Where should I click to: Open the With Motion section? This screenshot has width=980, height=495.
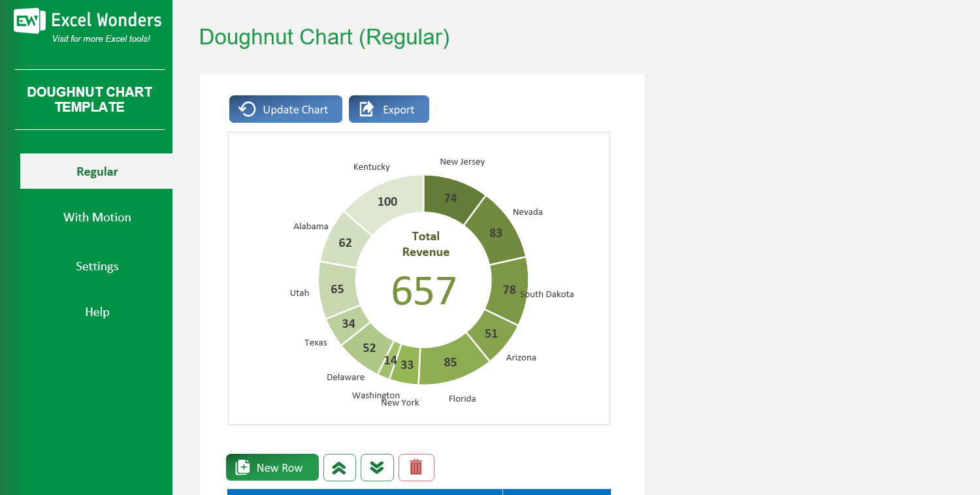(97, 217)
